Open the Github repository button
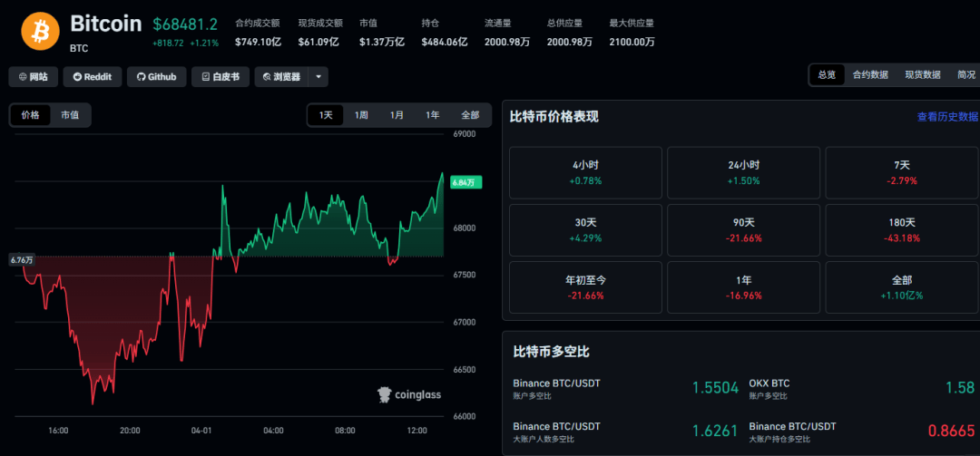 (x=157, y=77)
